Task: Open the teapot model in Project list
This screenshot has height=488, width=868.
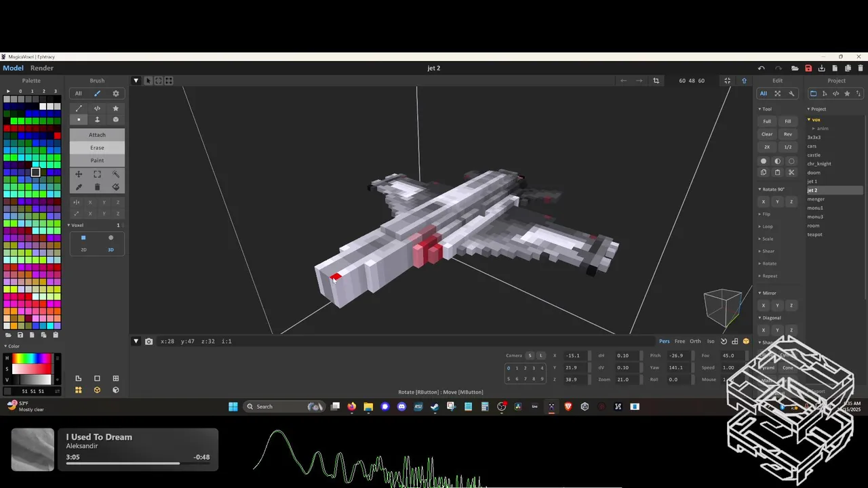Action: (814, 235)
